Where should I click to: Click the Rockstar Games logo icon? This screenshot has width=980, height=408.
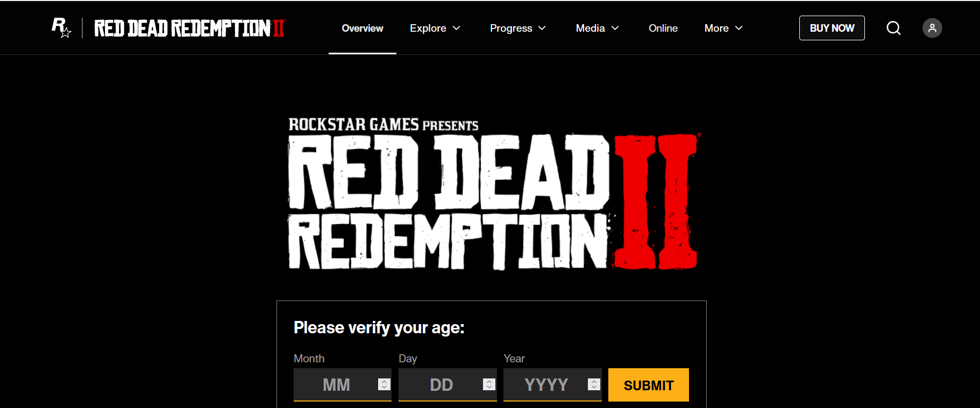61,28
